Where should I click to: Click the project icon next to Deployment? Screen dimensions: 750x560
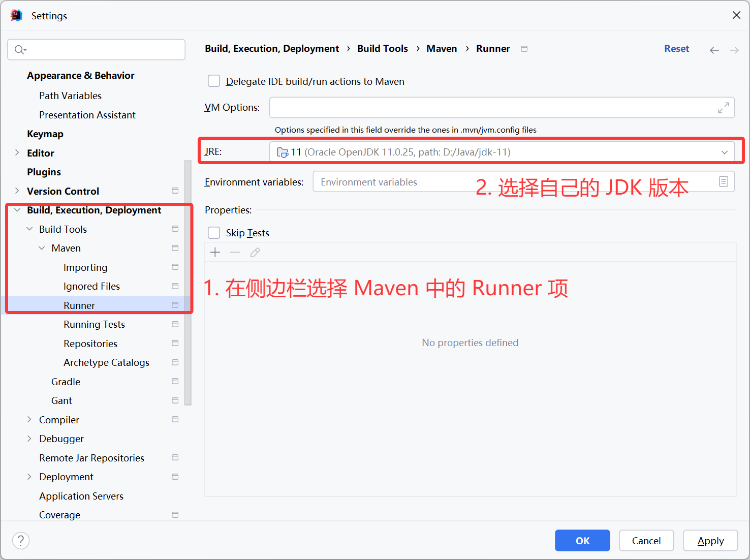175,477
